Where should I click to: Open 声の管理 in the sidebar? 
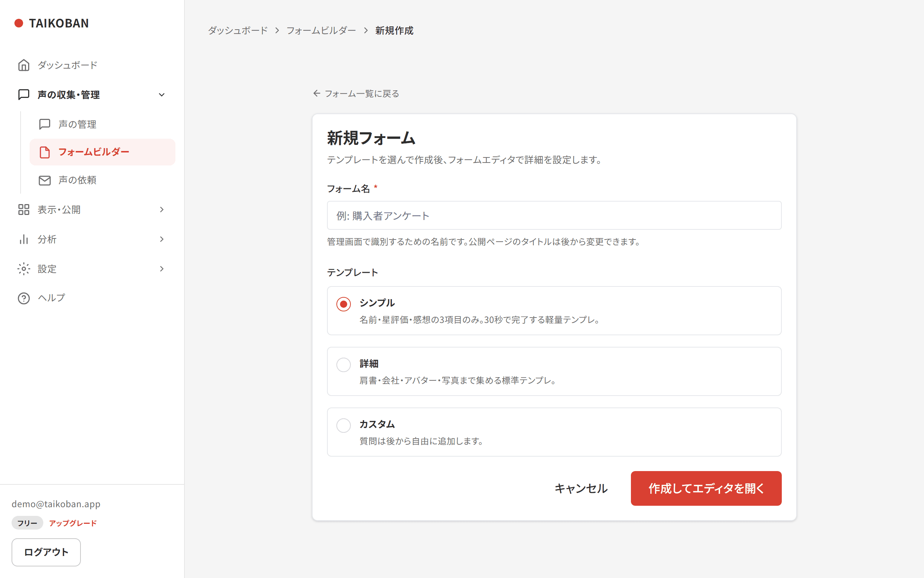click(103, 124)
